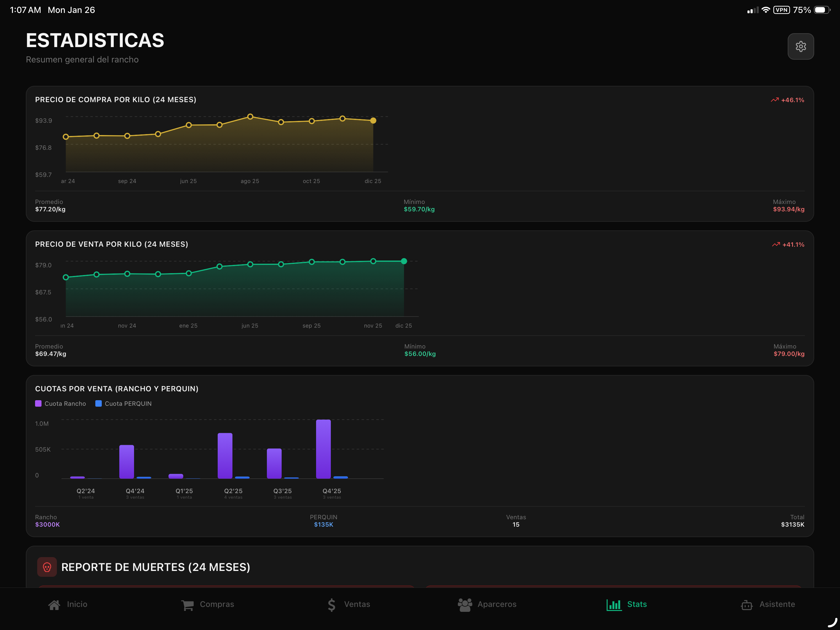The image size is (840, 630).
Task: Select the Q4'25 blue PERQUIN bar
Action: click(341, 477)
